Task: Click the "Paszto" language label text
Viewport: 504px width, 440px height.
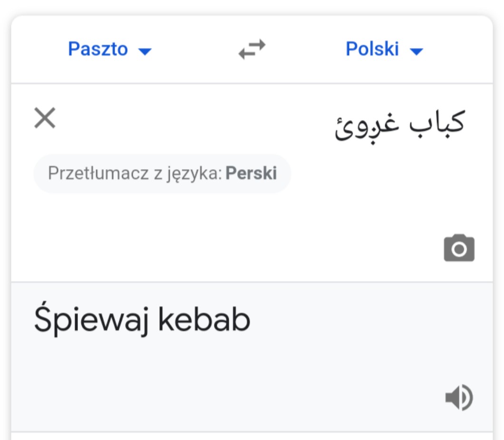Action: click(98, 49)
